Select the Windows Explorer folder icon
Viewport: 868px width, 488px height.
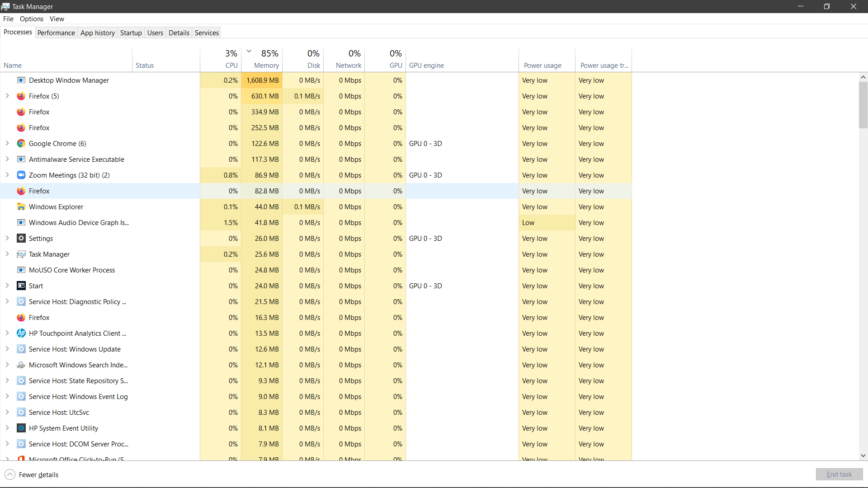21,207
